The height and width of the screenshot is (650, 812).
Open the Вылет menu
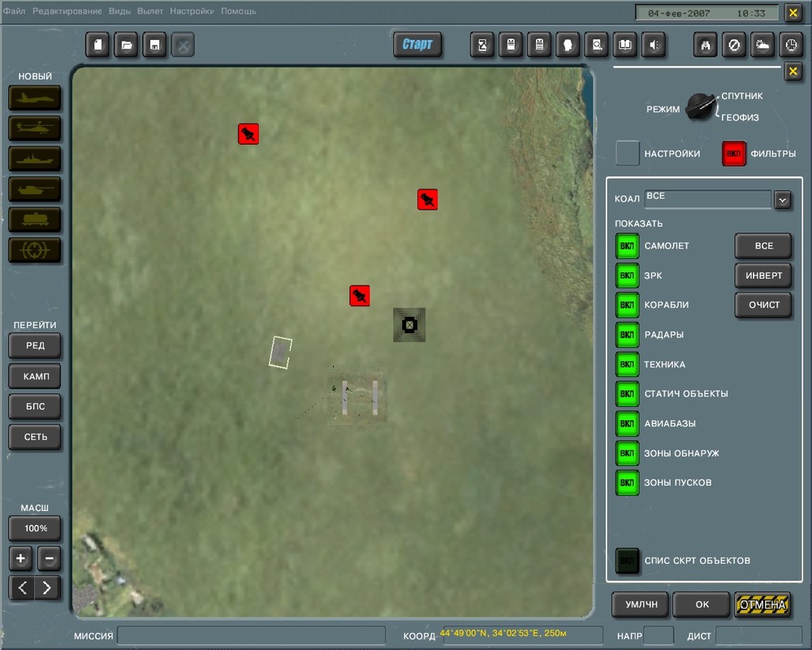[x=149, y=11]
